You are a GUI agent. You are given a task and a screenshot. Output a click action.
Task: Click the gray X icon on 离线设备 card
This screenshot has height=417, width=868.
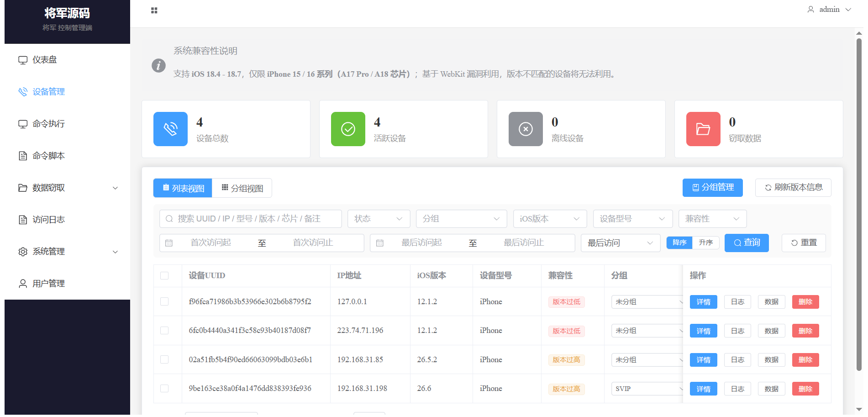[526, 129]
